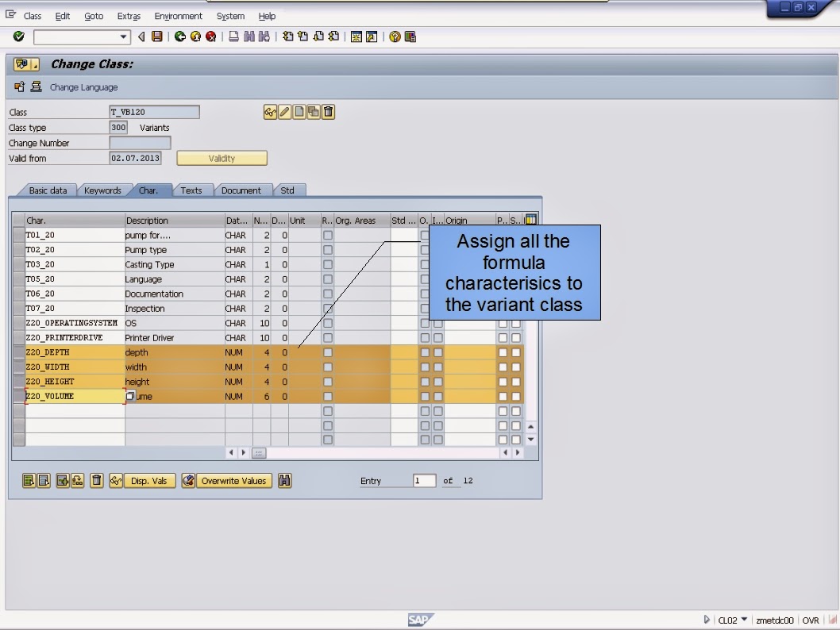The width and height of the screenshot is (840, 630).
Task: Toggle Restrictable checkbox for Z20_VOLUME row
Action: click(328, 396)
